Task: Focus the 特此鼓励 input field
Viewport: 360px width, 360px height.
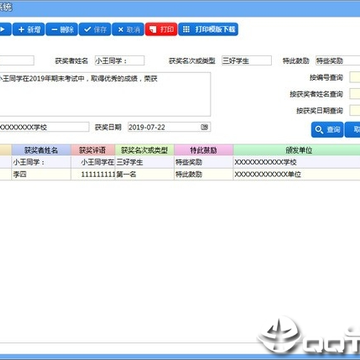Action: click(x=338, y=61)
